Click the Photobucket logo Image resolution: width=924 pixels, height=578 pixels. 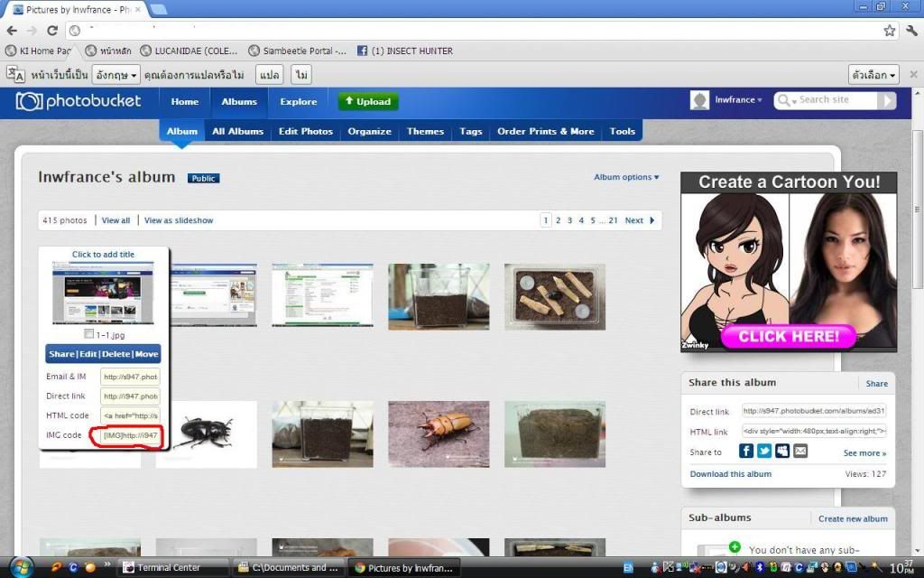tap(79, 102)
